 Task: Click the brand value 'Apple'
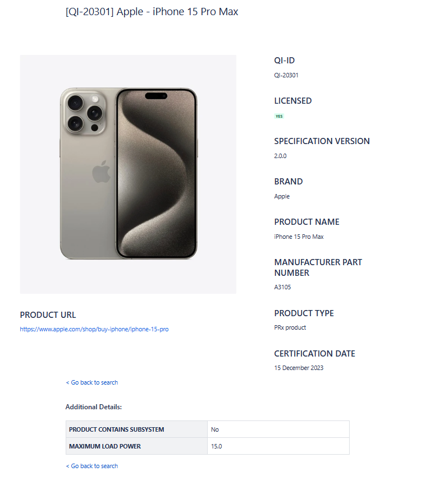[x=282, y=196]
